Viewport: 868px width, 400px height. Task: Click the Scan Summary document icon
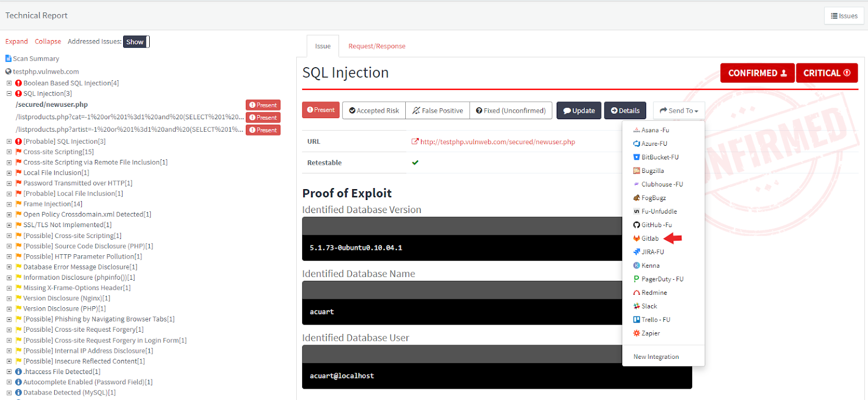coord(8,58)
